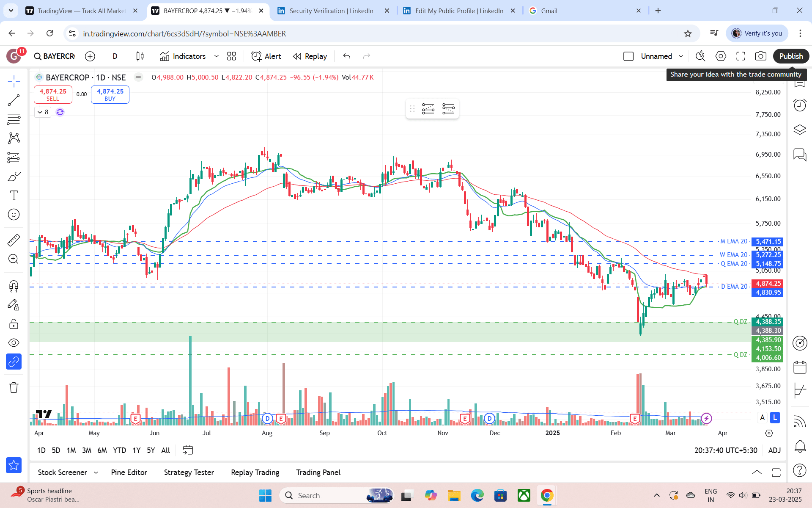Image resolution: width=812 pixels, height=508 pixels.
Task: Open the Windows Start menu
Action: [265, 495]
